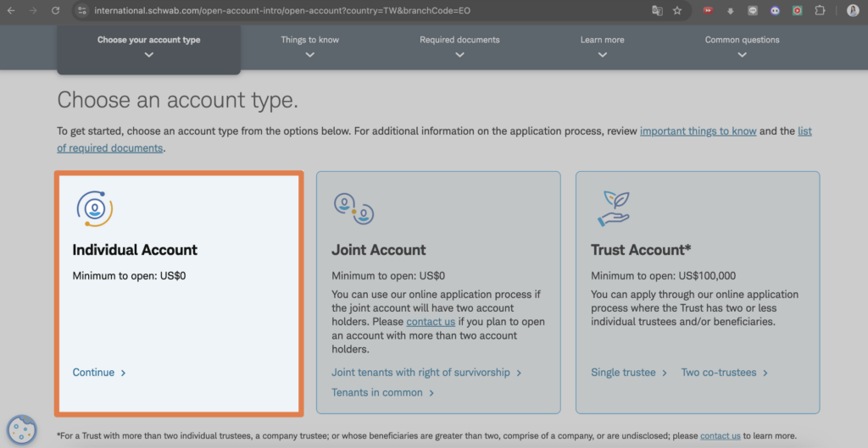Click the LINE extension icon

click(x=753, y=11)
